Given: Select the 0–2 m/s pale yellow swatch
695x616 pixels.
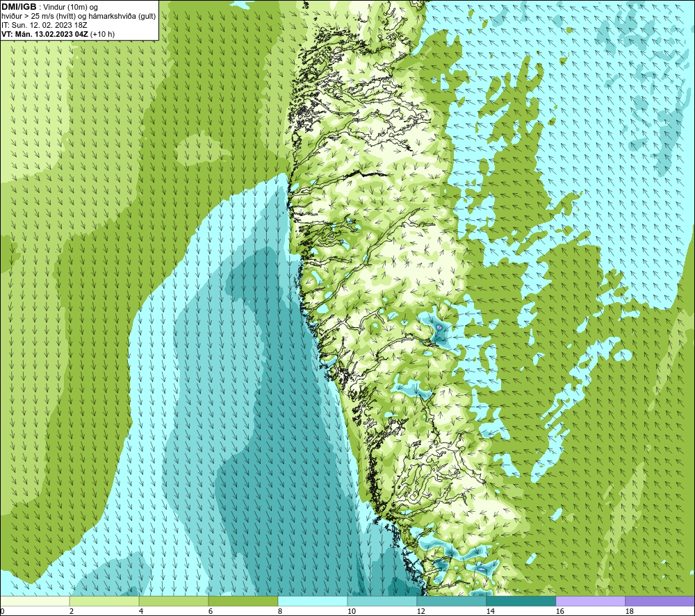Looking at the screenshot, I should tap(35, 601).
